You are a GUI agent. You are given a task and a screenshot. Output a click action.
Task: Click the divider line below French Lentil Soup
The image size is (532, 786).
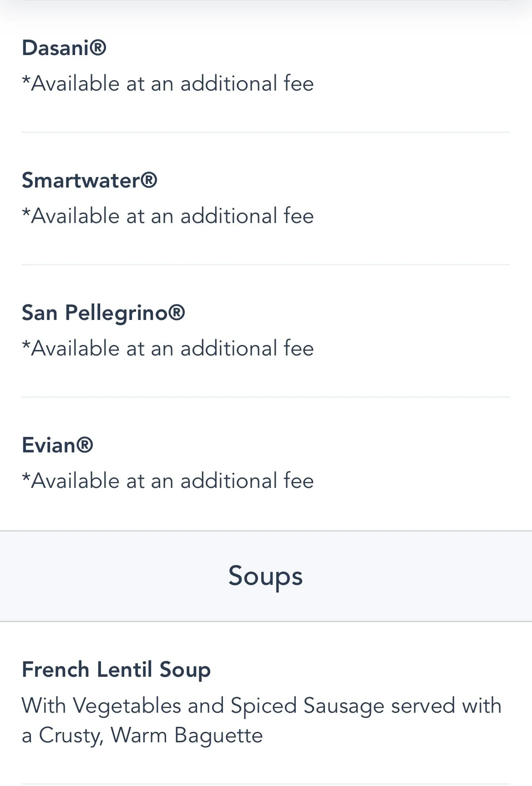point(265,784)
